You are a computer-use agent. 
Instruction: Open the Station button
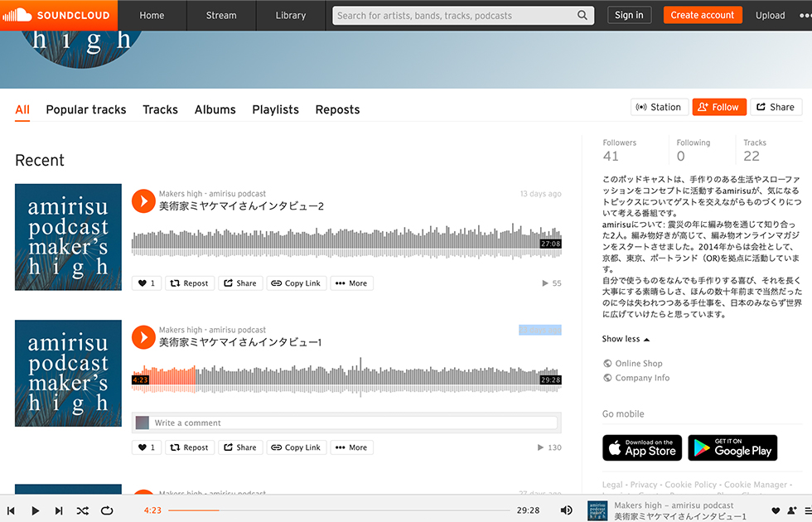[660, 107]
